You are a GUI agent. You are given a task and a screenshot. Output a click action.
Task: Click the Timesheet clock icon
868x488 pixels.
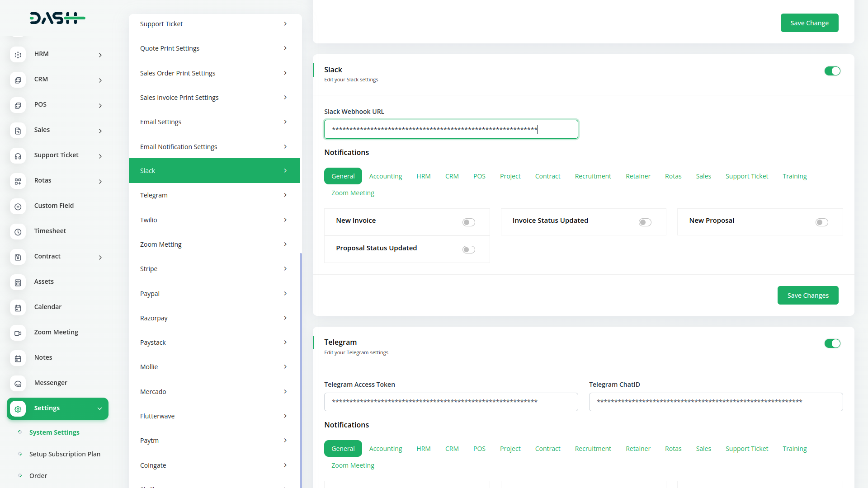[18, 232]
